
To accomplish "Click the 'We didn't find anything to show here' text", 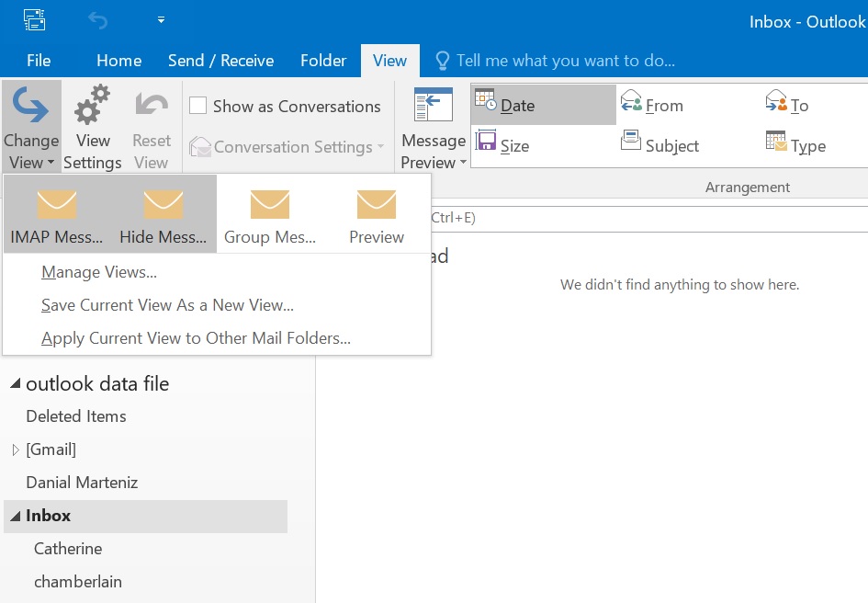I will 680,285.
